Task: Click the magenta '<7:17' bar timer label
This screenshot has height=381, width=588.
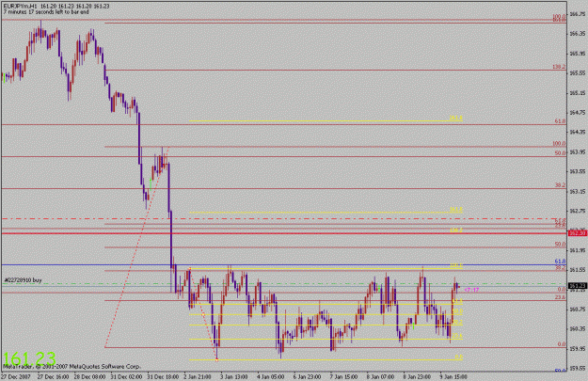Action: pyautogui.click(x=471, y=290)
